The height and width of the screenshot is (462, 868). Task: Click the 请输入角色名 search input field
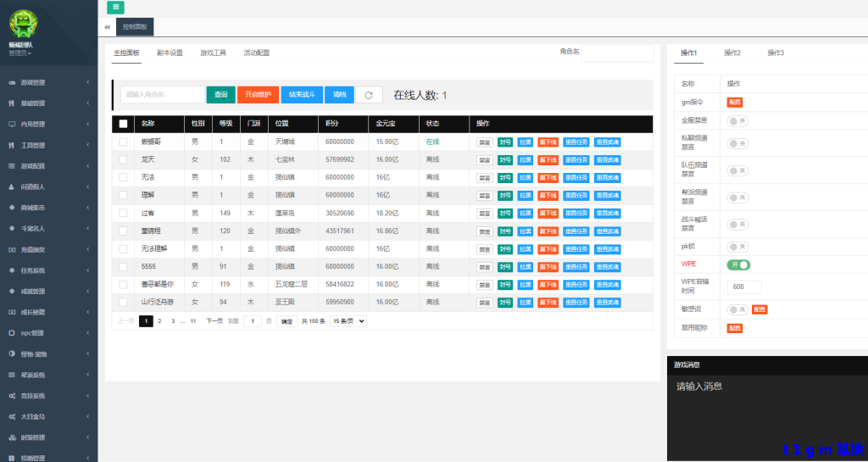pyautogui.click(x=162, y=95)
